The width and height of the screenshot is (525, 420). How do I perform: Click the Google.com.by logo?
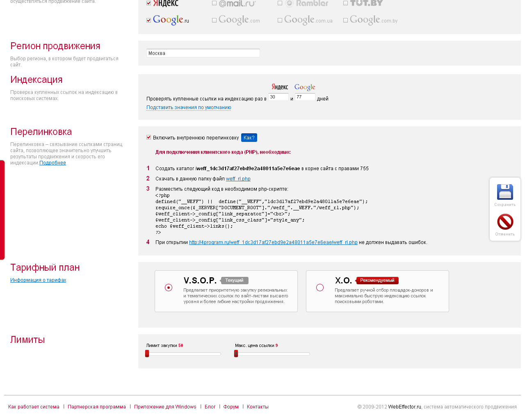[374, 20]
